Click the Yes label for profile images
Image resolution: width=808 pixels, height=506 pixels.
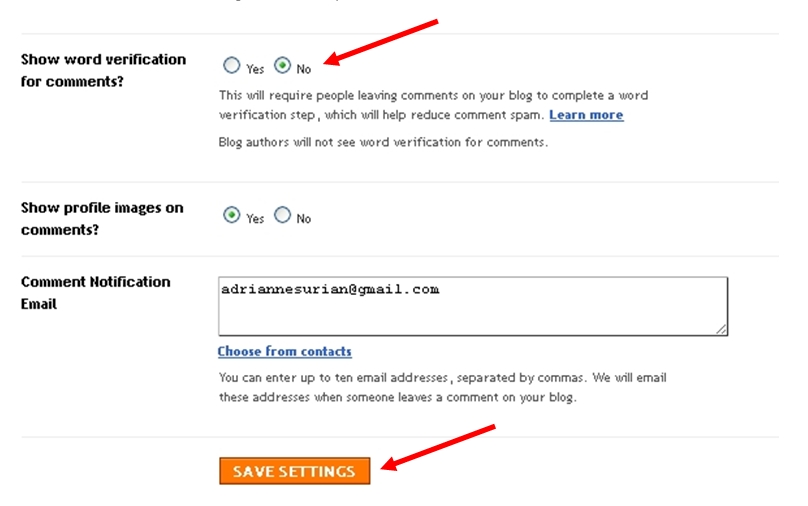pyautogui.click(x=255, y=218)
